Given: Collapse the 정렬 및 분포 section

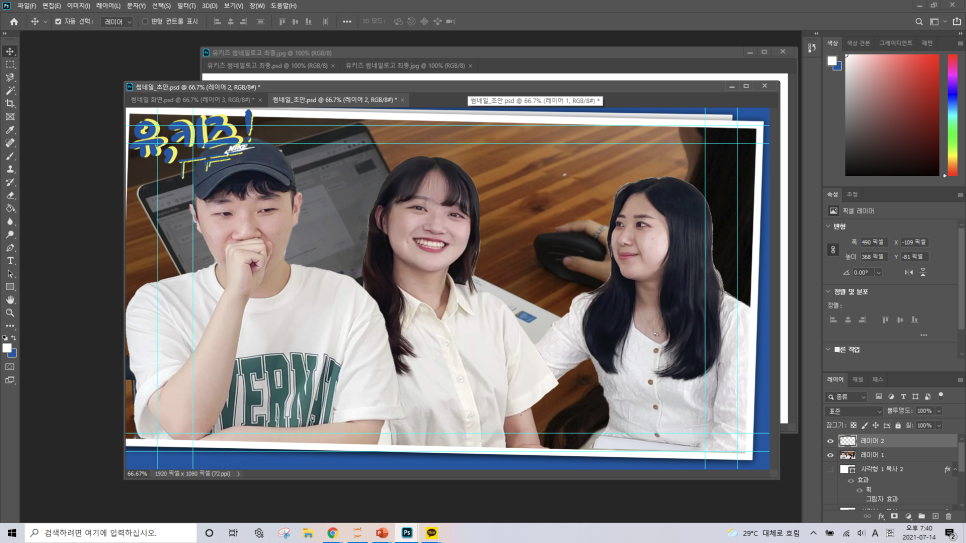Looking at the screenshot, I should [829, 292].
